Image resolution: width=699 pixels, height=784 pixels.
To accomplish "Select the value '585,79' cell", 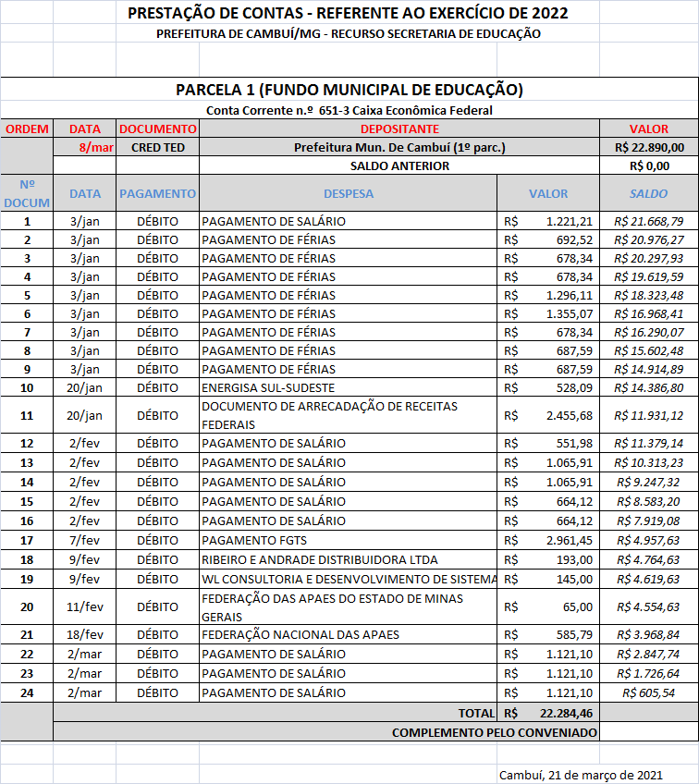I will coord(548,634).
